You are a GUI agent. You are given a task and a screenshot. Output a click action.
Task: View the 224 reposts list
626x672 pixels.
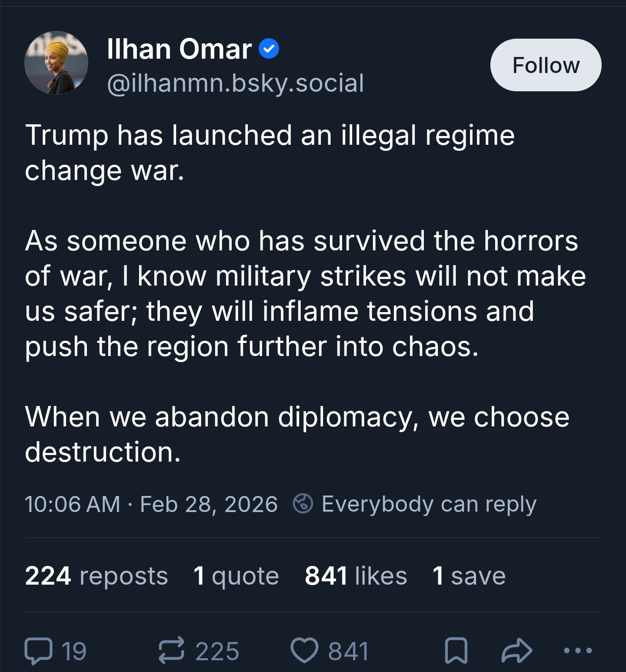coord(96,576)
